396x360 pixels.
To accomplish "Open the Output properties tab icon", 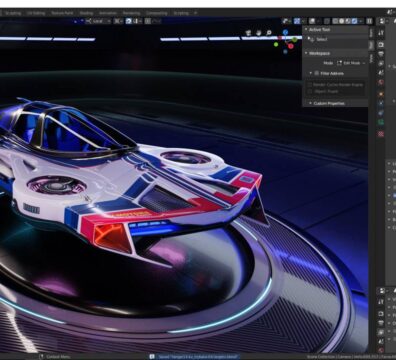I will (x=381, y=54).
